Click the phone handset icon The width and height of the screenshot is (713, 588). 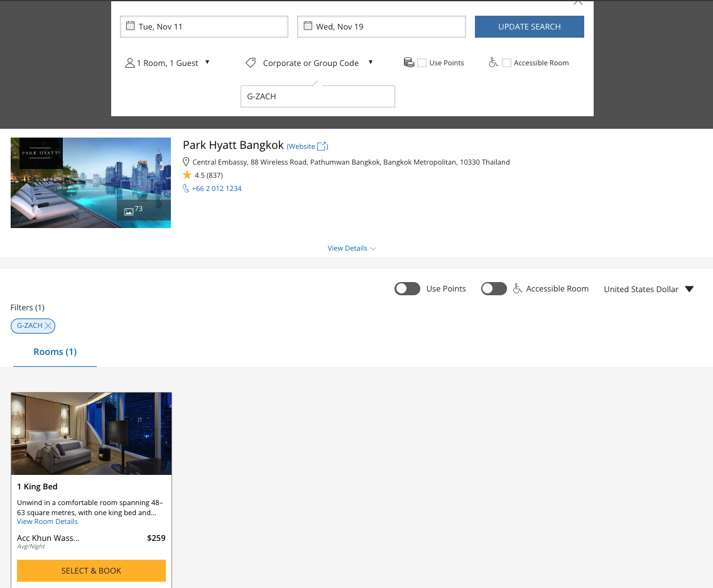tap(185, 188)
